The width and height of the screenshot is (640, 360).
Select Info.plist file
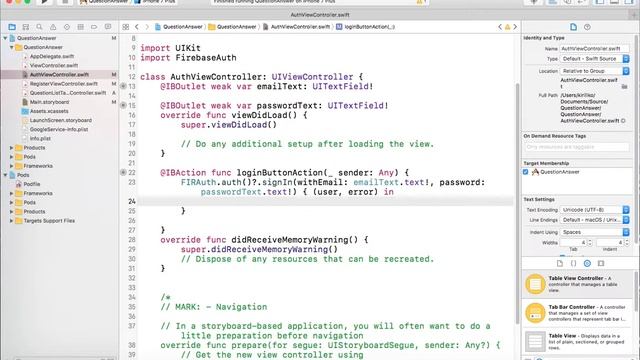tap(40, 138)
